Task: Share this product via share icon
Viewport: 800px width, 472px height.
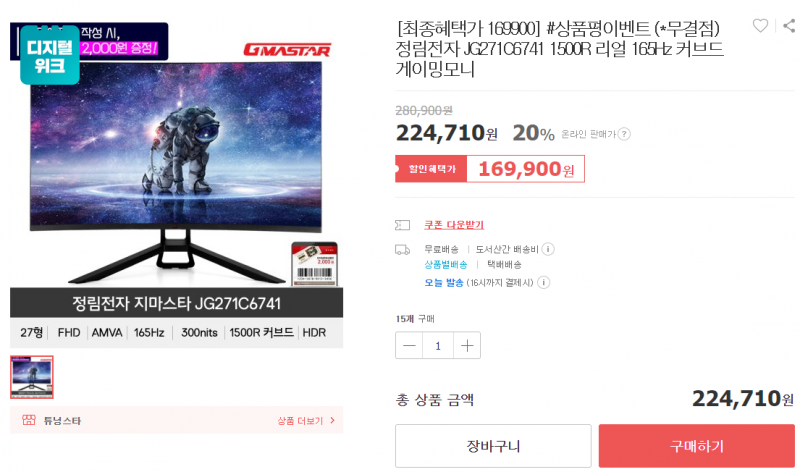Action: pos(790,26)
